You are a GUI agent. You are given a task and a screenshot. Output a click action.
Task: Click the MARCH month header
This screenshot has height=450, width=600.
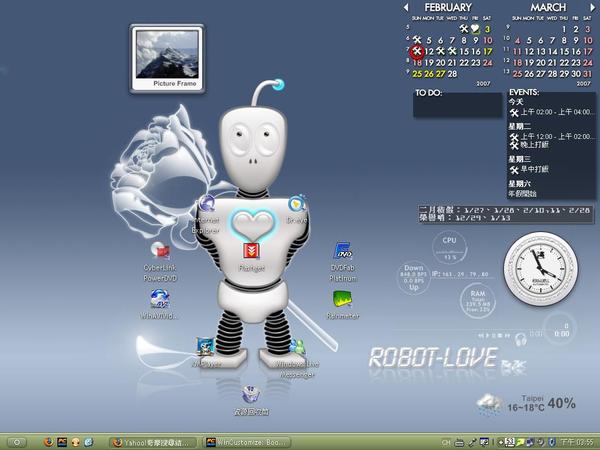pos(548,7)
